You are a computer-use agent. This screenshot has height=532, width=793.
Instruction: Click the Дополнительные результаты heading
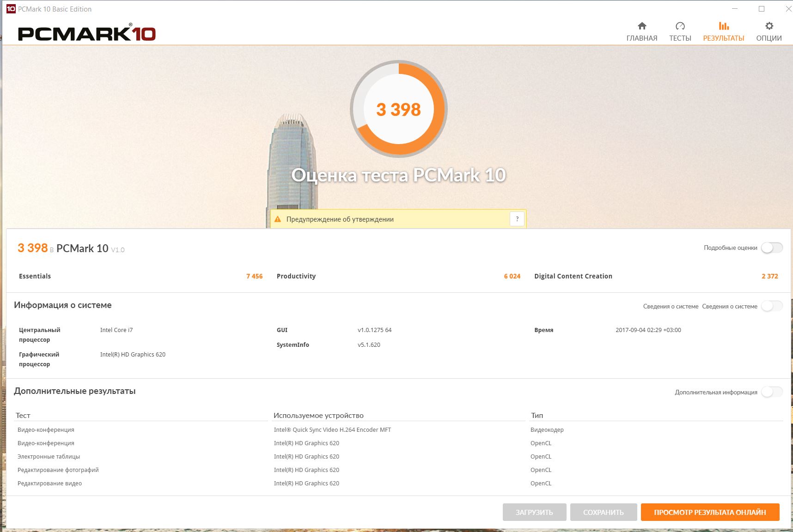(75, 391)
